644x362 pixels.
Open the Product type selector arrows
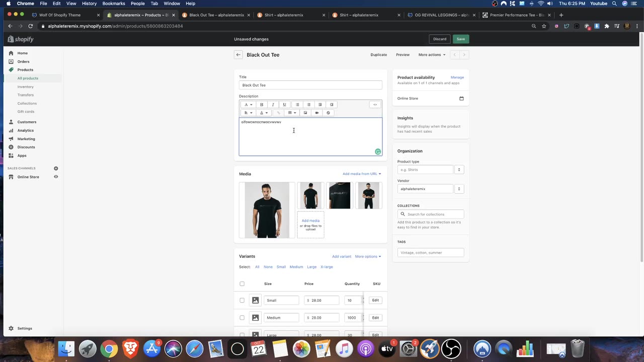pos(459,170)
